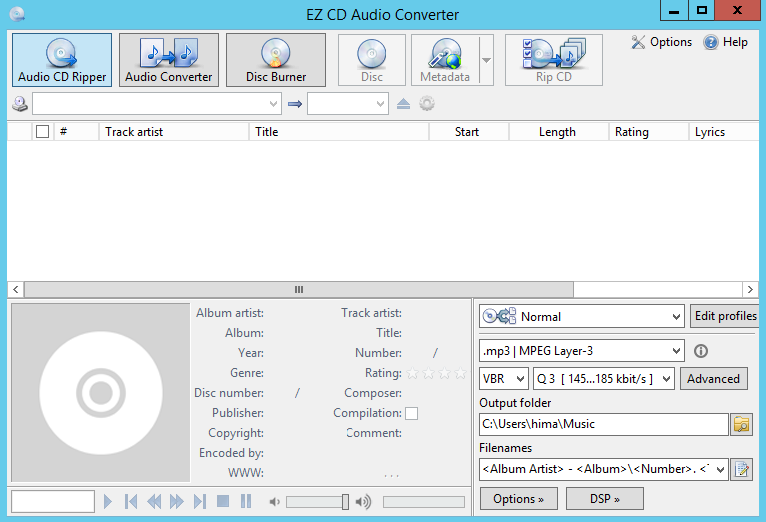The width and height of the screenshot is (766, 522).
Task: Click the CD drive icon beside drive selector
Action: coord(20,104)
